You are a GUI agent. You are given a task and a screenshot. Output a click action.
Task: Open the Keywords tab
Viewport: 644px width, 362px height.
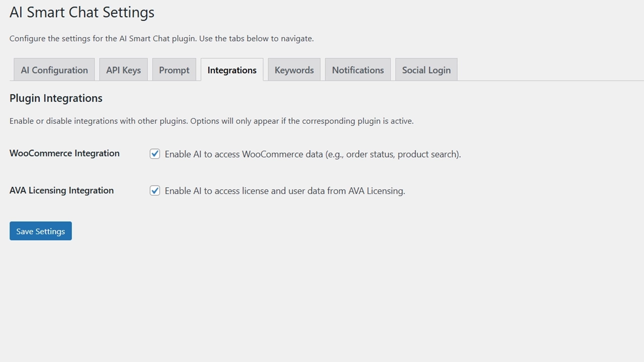pos(294,70)
